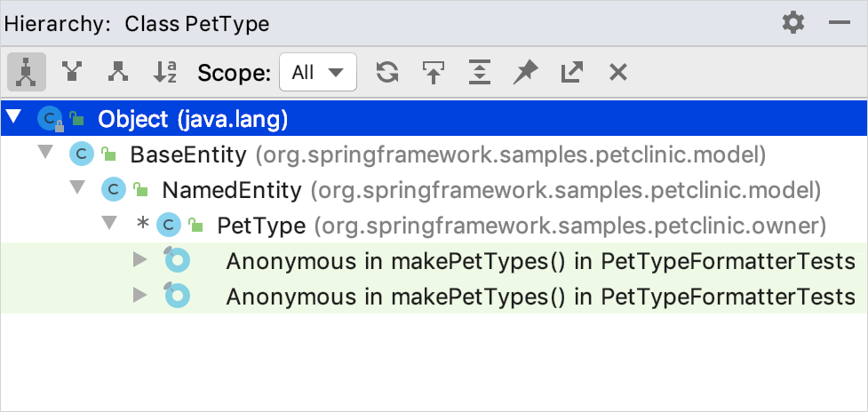
Task: Open the Scope dropdown
Action: pyautogui.click(x=317, y=73)
